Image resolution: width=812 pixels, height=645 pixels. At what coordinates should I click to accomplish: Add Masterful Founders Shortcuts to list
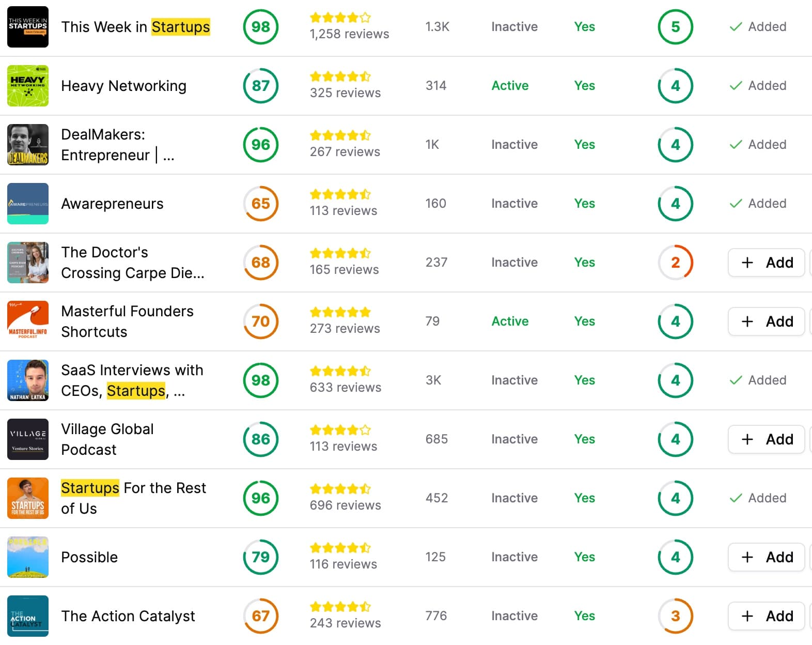[x=767, y=321]
